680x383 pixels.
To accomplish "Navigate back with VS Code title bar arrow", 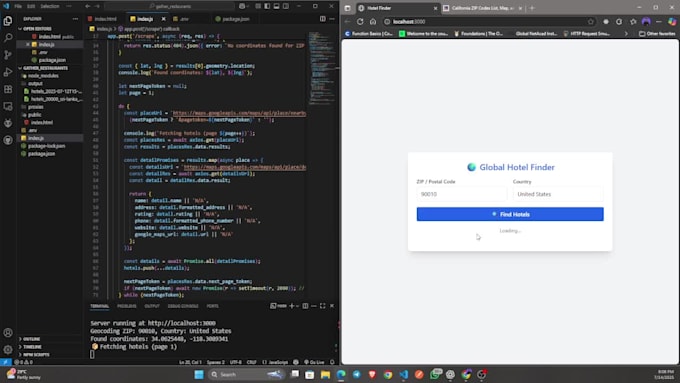I will pyautogui.click(x=88, y=6).
